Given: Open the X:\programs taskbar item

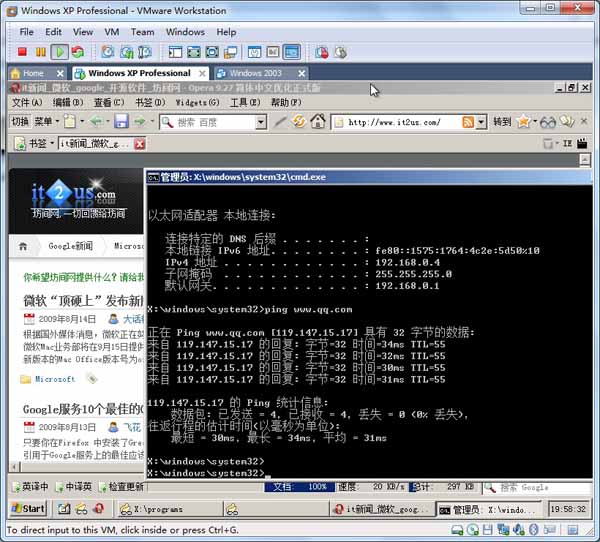Looking at the screenshot, I should [168, 509].
